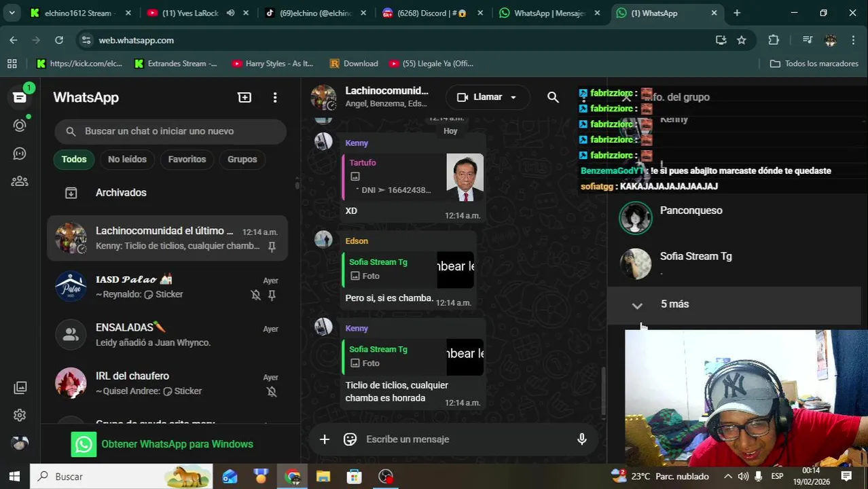Open Chrome apps grid in bookmarks bar
Image resolution: width=868 pixels, height=489 pixels.
pos(12,63)
